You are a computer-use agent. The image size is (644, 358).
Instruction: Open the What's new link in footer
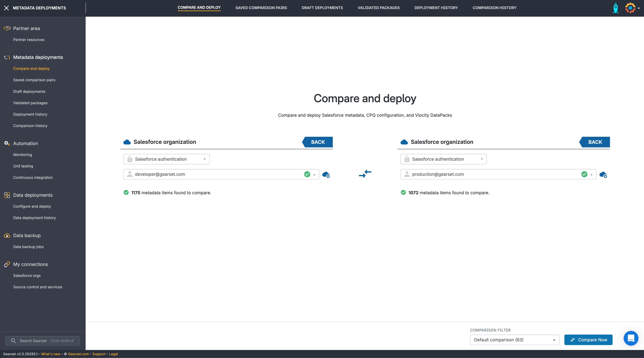pyautogui.click(x=51, y=354)
